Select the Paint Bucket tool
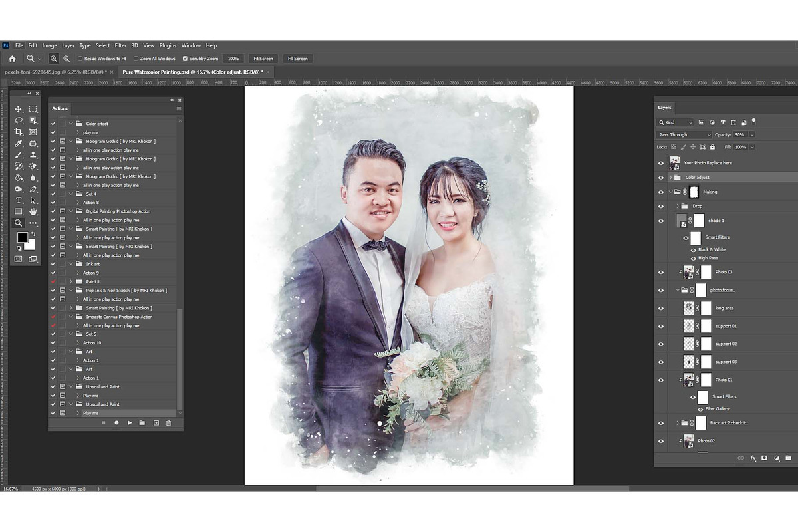Viewport: 798px width, 532px height. pos(19,177)
